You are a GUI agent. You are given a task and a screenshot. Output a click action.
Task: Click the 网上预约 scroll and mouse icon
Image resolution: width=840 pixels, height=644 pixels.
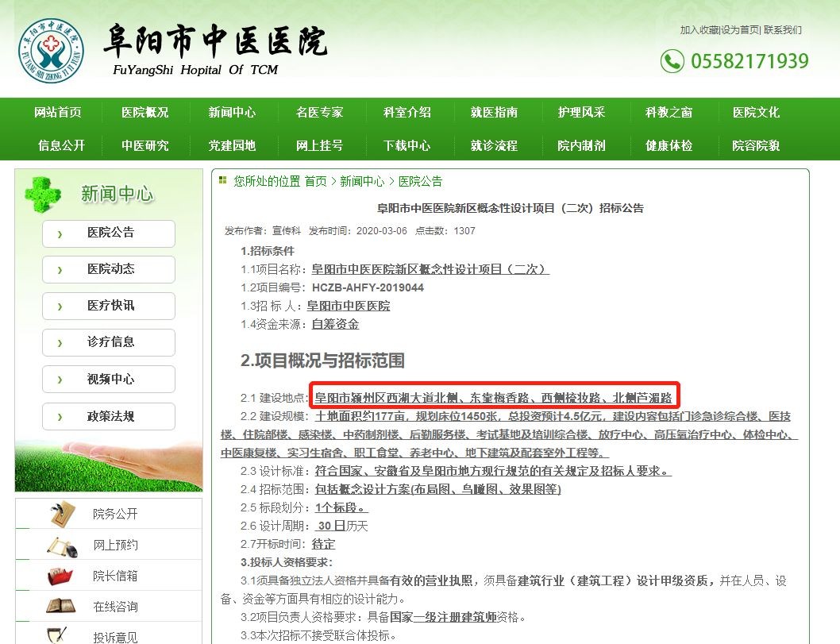click(x=62, y=546)
